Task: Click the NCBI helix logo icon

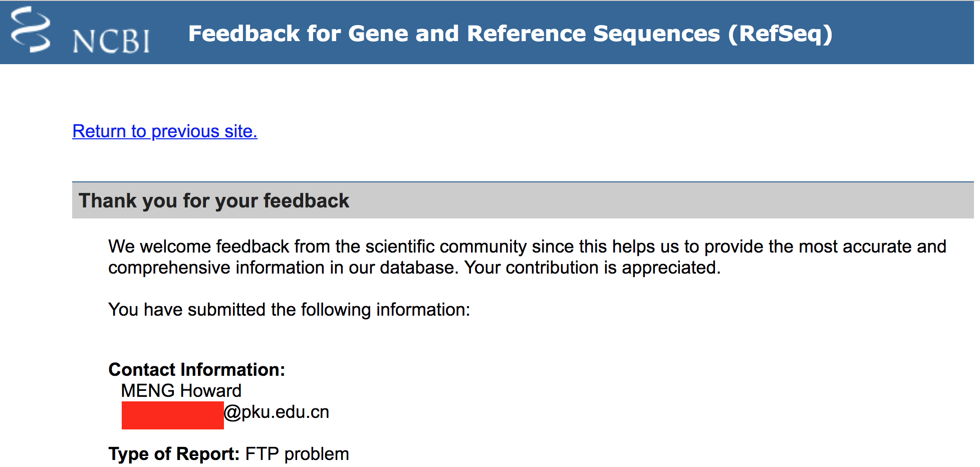Action: click(31, 30)
